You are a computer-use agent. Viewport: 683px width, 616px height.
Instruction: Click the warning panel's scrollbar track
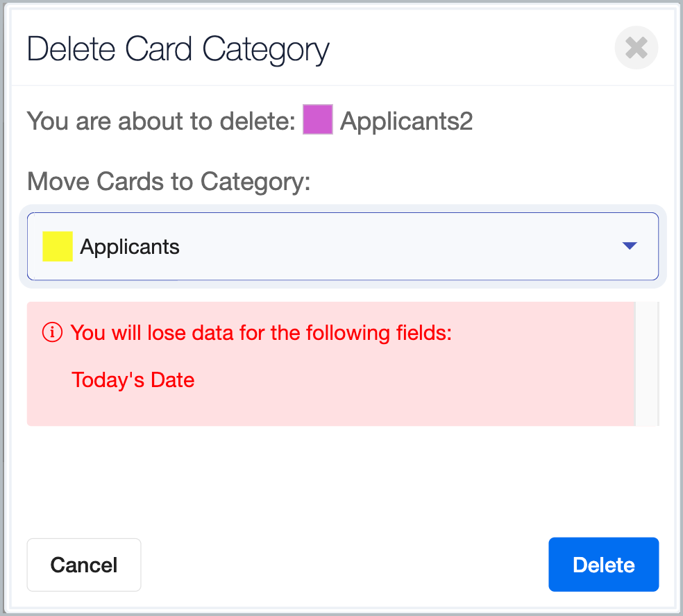(647, 364)
